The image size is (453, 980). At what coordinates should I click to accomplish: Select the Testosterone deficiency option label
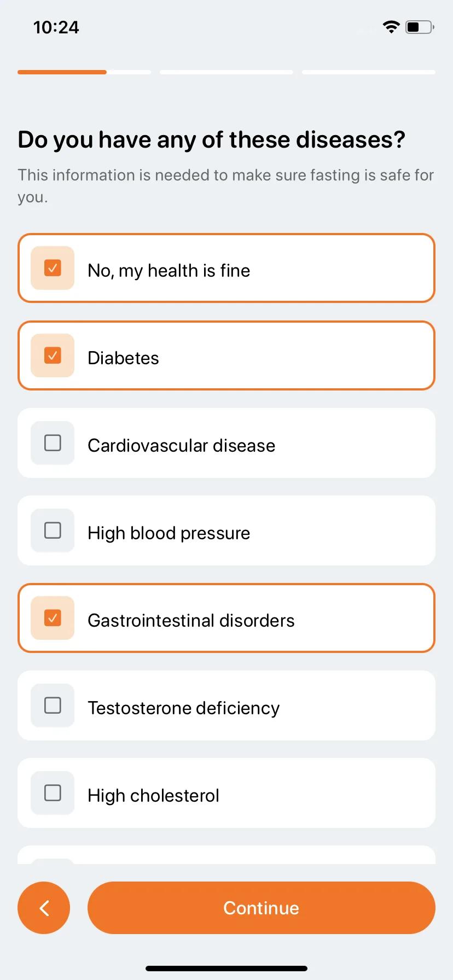pyautogui.click(x=183, y=708)
